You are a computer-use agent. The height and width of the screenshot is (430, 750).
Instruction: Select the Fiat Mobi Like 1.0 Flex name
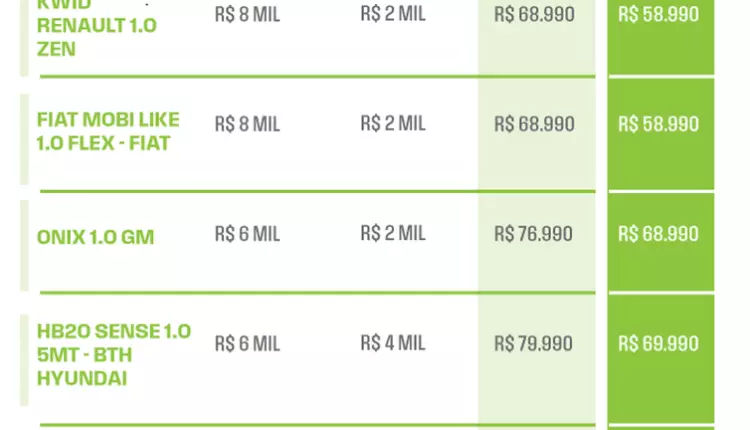[x=108, y=131]
